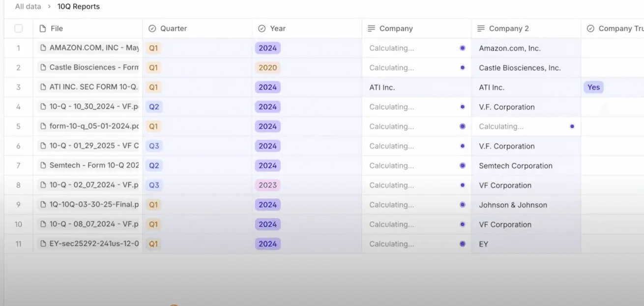Screen dimensions: 644x306
Task: Click the document icon for form-10-q_05-01-2024 file
Action: tap(43, 126)
